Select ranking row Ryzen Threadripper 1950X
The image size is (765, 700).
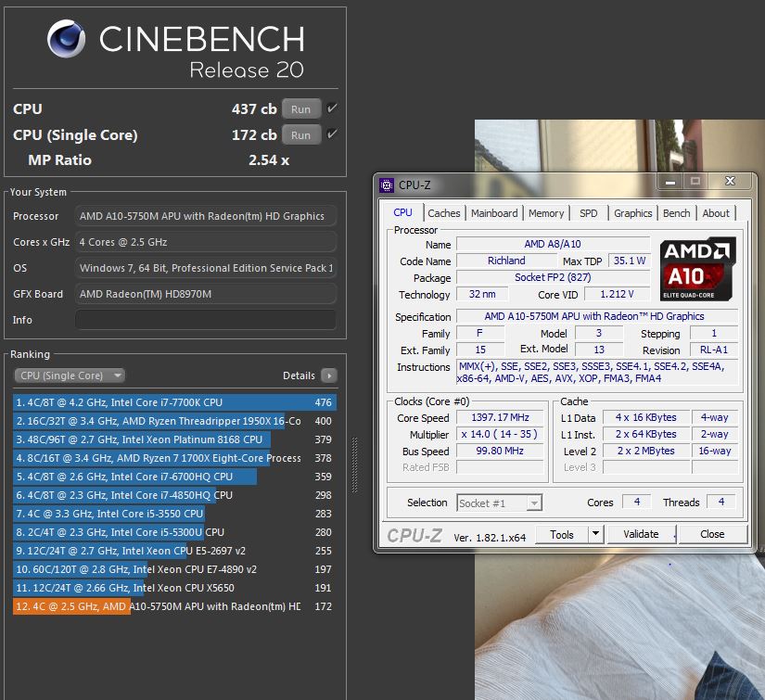tap(174, 421)
